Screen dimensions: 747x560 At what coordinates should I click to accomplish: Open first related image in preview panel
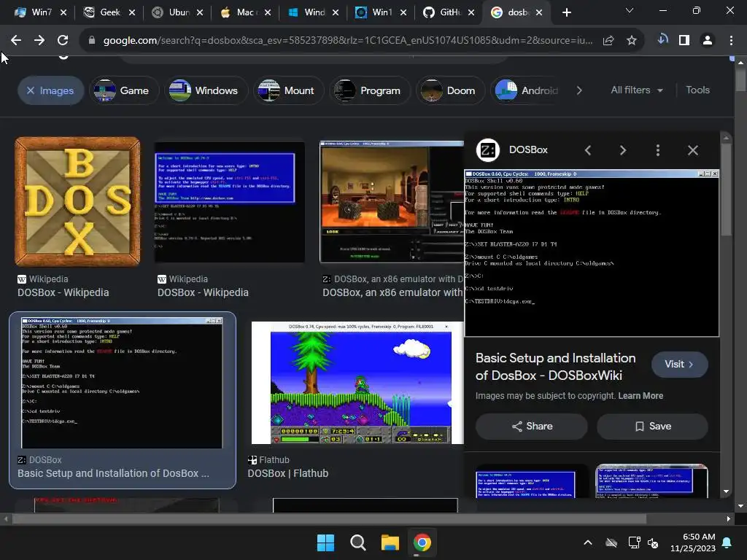pyautogui.click(x=532, y=481)
